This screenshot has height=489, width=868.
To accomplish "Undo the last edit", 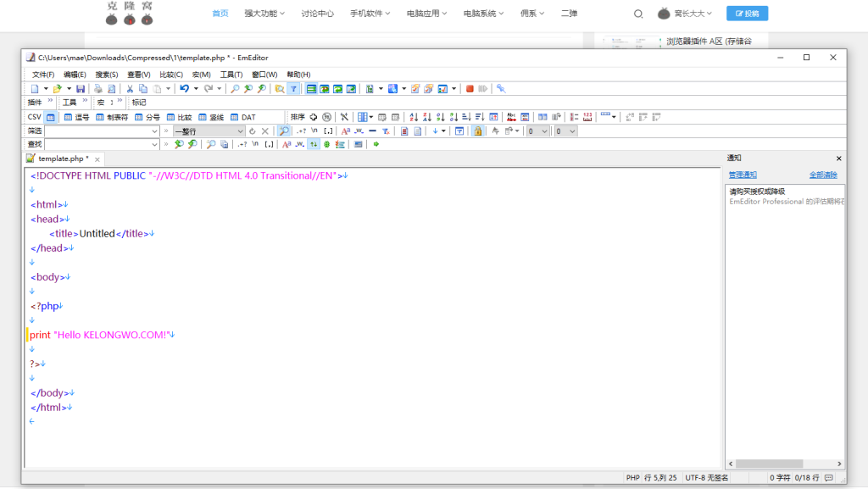I will coord(184,88).
